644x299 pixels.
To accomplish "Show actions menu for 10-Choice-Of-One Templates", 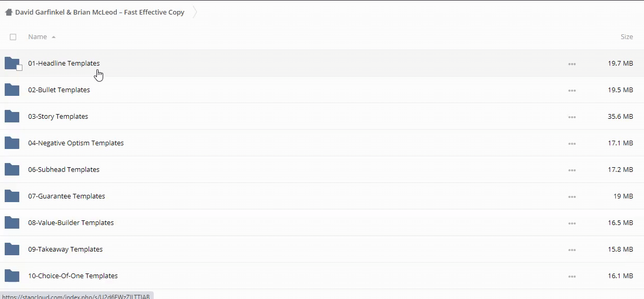I will (x=572, y=277).
